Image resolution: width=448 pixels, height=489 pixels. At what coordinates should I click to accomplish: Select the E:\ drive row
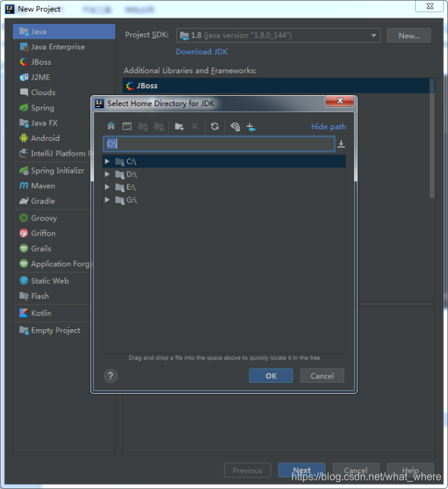(224, 187)
